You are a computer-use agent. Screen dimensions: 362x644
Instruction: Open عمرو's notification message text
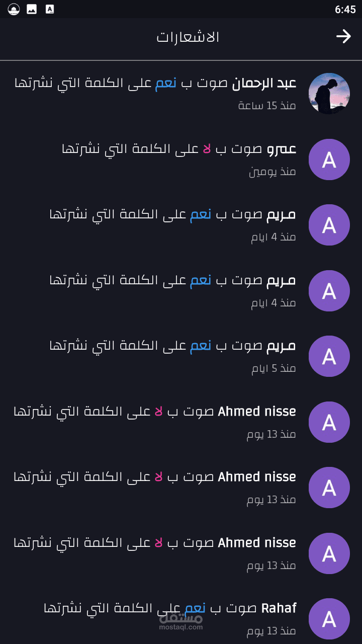(178, 149)
